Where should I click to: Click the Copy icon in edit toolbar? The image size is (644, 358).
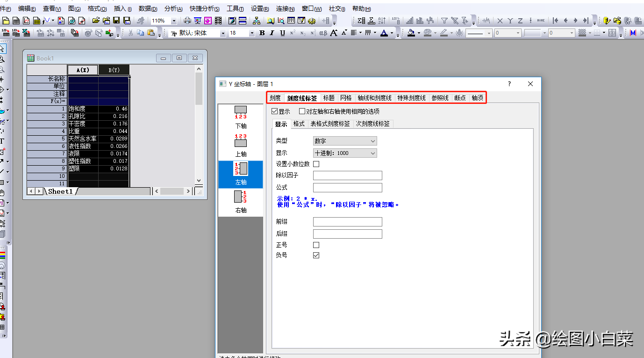[x=140, y=33]
